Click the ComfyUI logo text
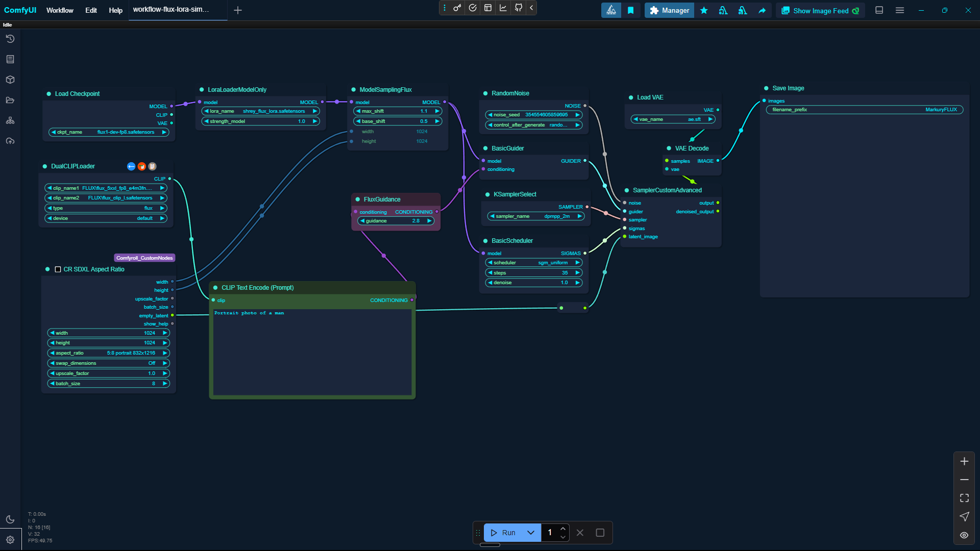 coord(20,10)
